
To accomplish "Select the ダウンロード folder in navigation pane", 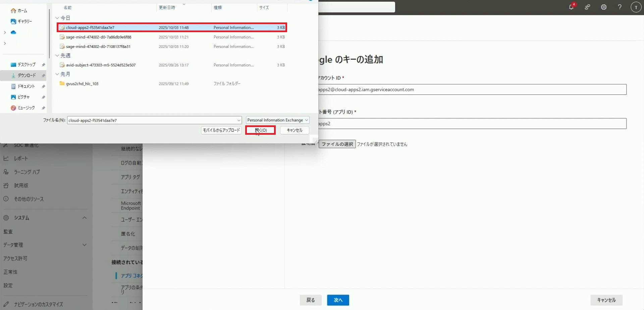I will coord(26,76).
